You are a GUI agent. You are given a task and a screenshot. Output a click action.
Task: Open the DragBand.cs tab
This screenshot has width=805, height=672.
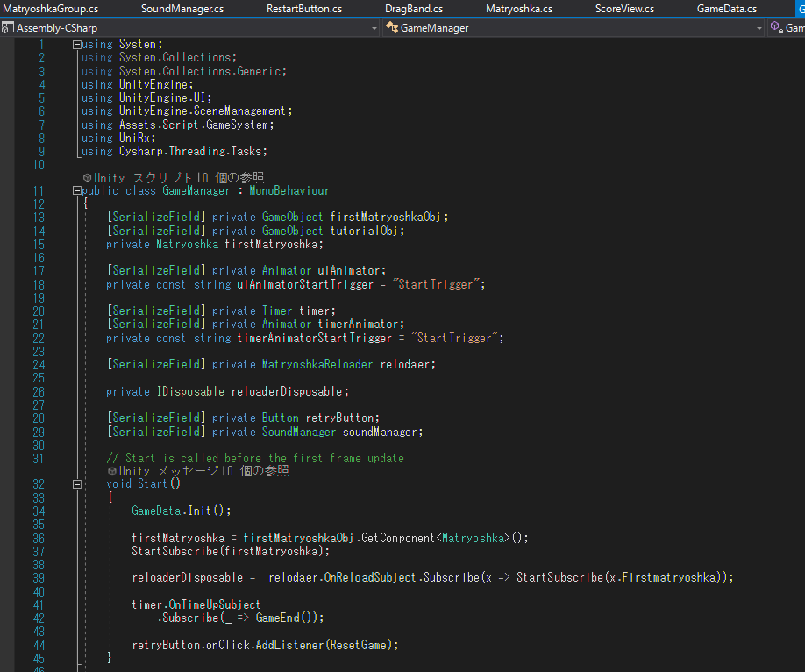[x=414, y=9]
